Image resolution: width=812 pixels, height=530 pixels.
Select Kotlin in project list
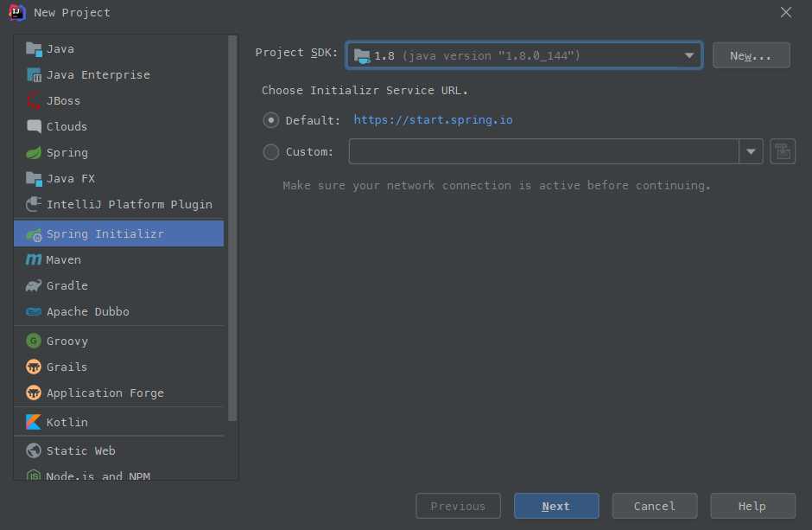(119, 422)
